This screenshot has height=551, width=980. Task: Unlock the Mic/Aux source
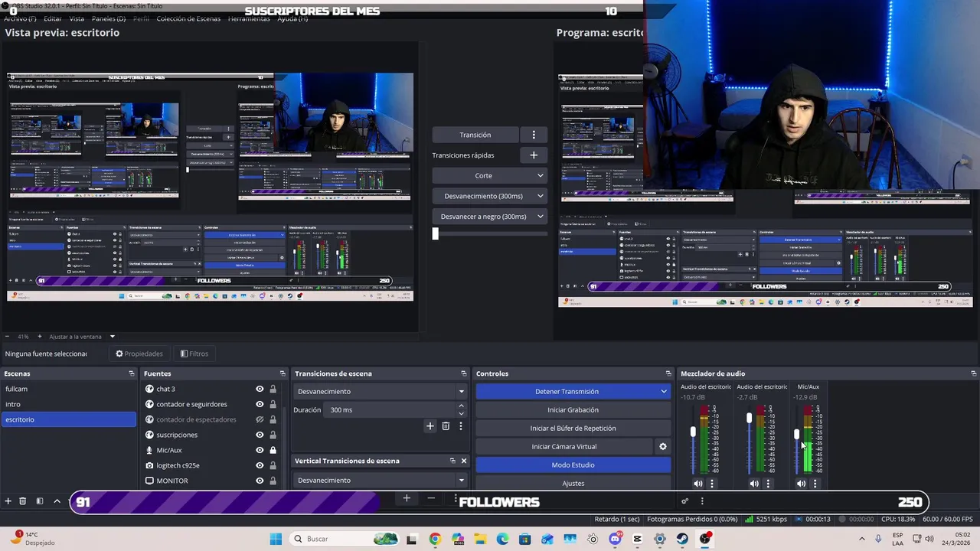(x=273, y=450)
